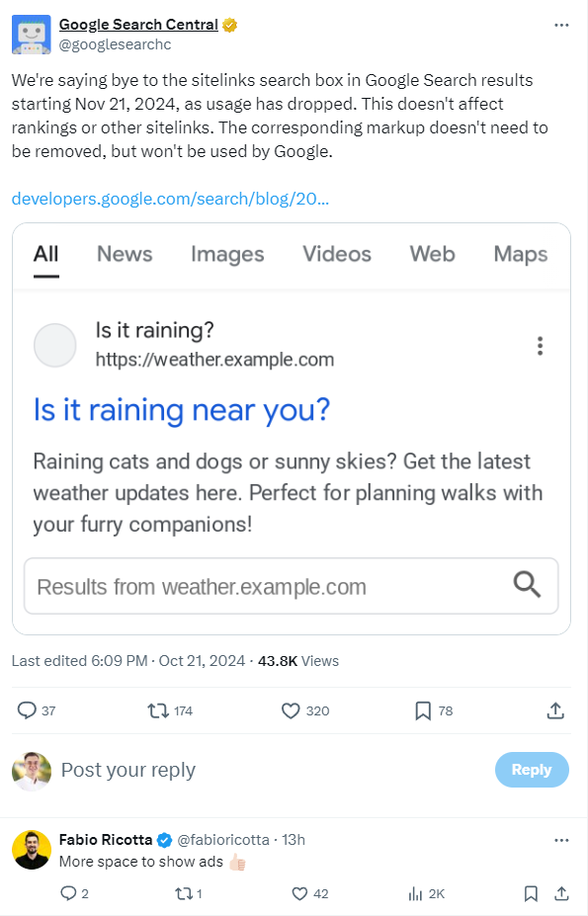Image resolution: width=588 pixels, height=916 pixels.
Task: Open Fabio Ricotta's profile picture
Action: (32, 850)
